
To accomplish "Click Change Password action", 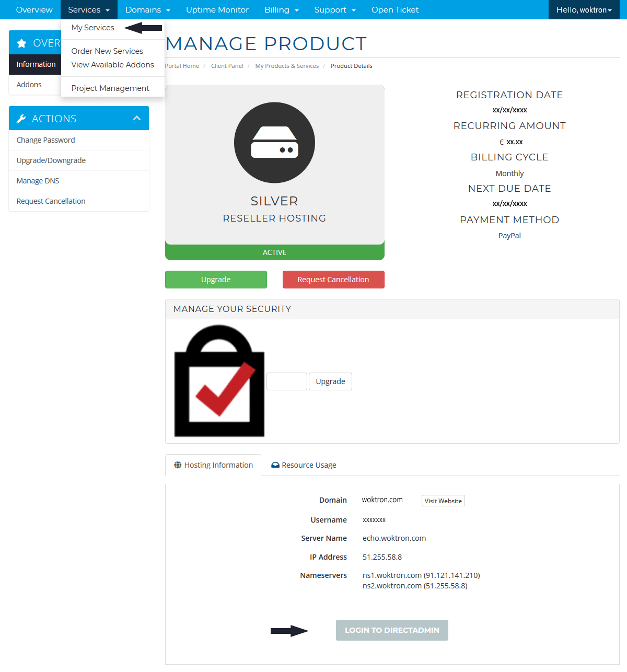I will pos(79,140).
